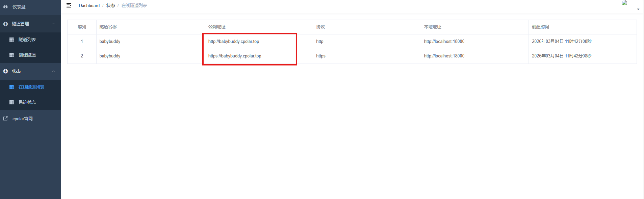Click the external link icon beside cpolar官网
This screenshot has height=199, width=644.
(5, 119)
